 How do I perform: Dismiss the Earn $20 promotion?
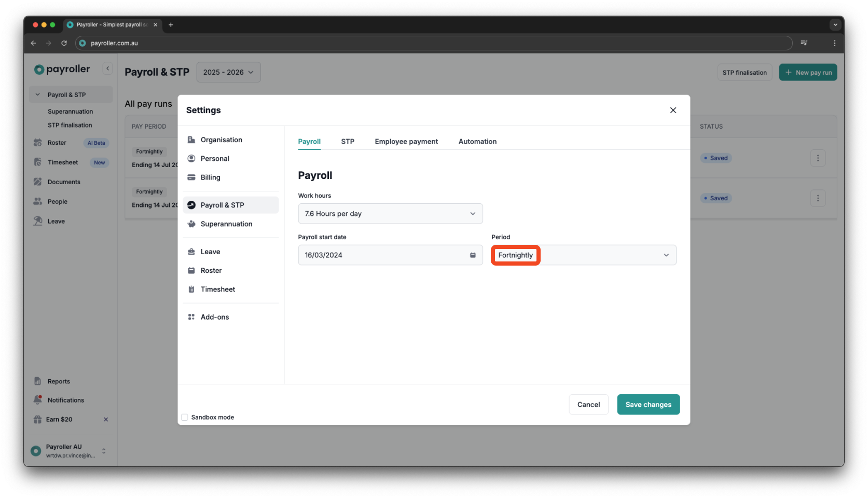tap(106, 419)
